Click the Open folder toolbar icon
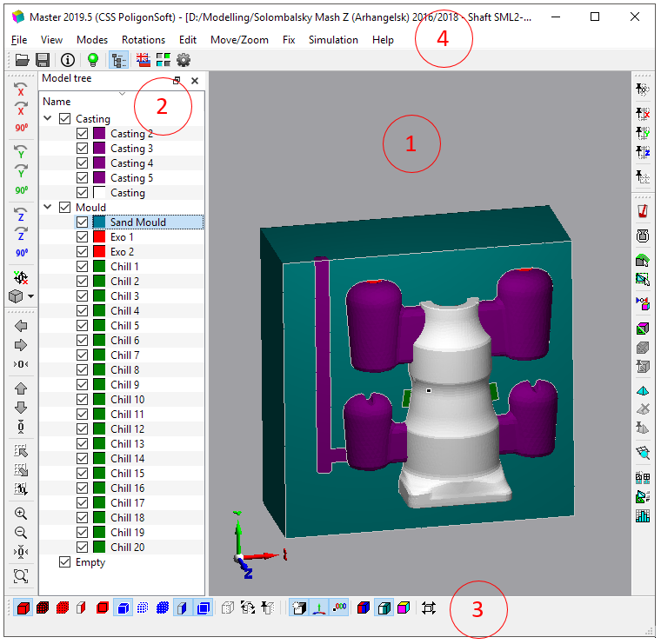Image resolution: width=661 pixels, height=644 pixels. coord(23,60)
